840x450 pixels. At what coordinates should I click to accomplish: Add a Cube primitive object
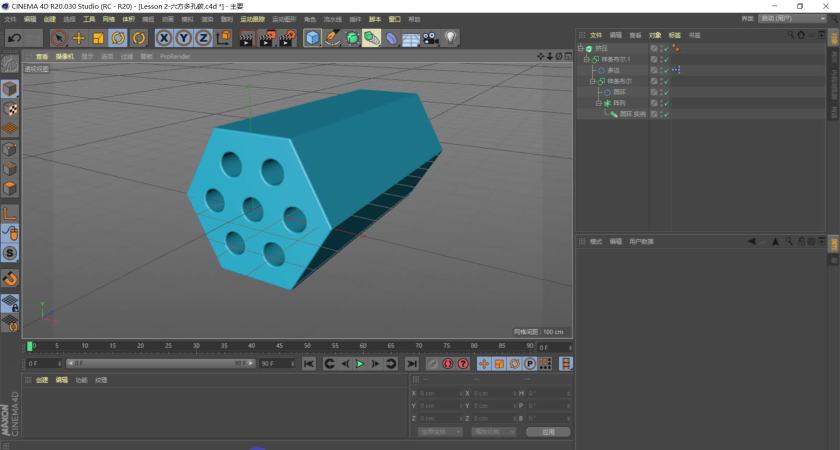[313, 38]
